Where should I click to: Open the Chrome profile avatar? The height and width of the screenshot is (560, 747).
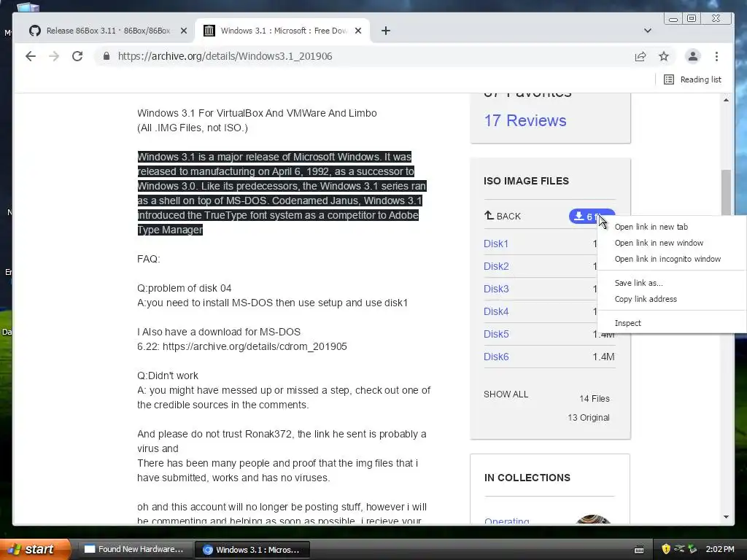point(693,56)
